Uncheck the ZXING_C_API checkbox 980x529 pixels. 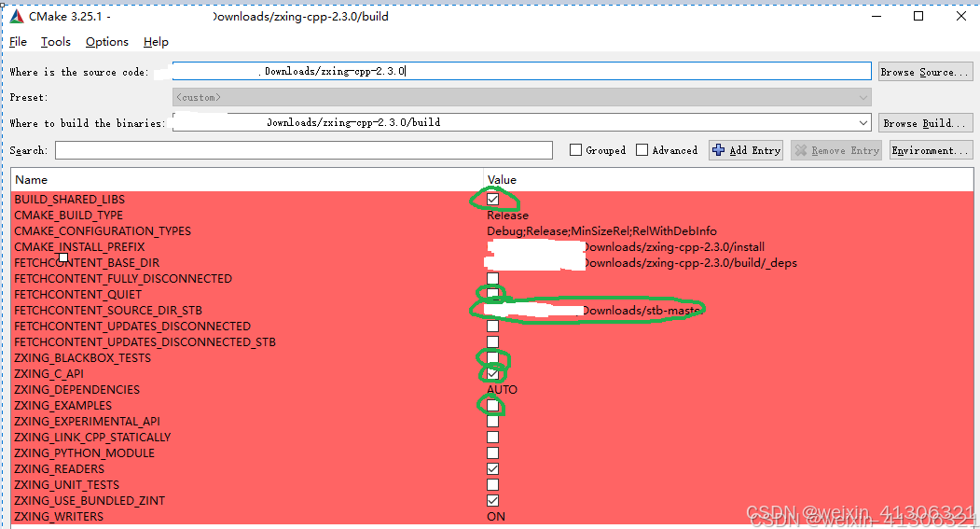(492, 373)
